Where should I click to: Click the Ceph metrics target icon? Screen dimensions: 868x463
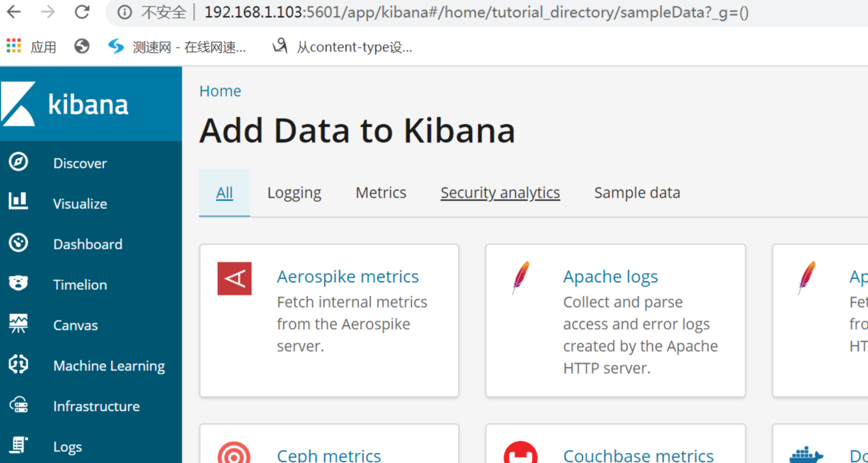(234, 453)
